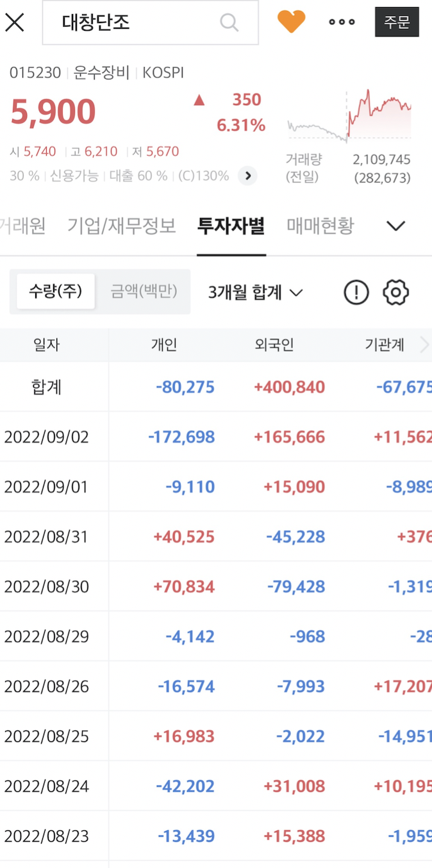Select the 투자자별 tab

[231, 226]
